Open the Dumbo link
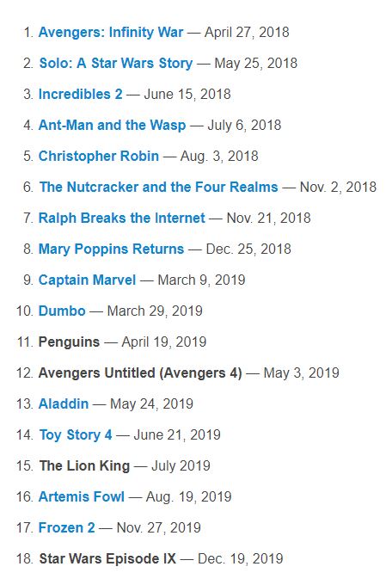 (62, 311)
